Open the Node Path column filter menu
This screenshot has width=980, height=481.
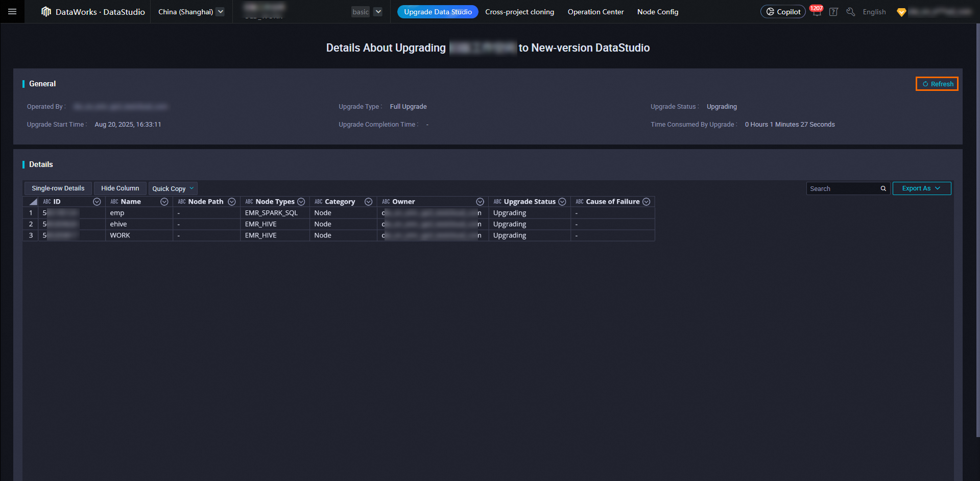(231, 202)
